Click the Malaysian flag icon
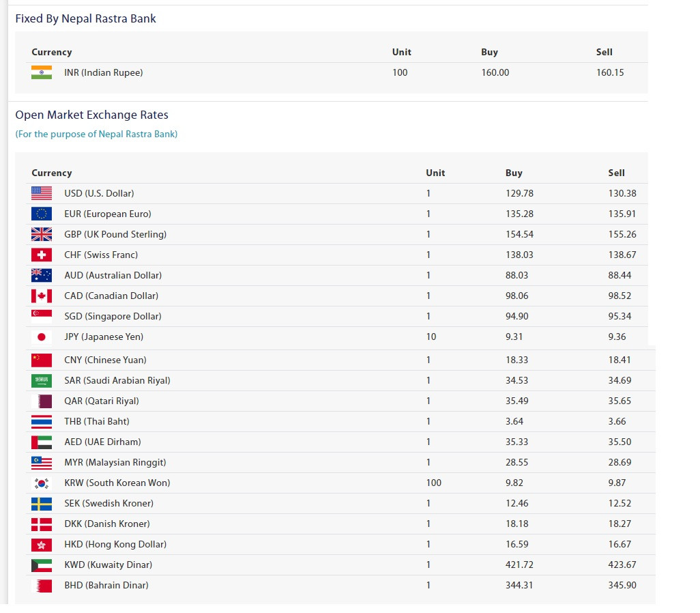 pyautogui.click(x=42, y=463)
